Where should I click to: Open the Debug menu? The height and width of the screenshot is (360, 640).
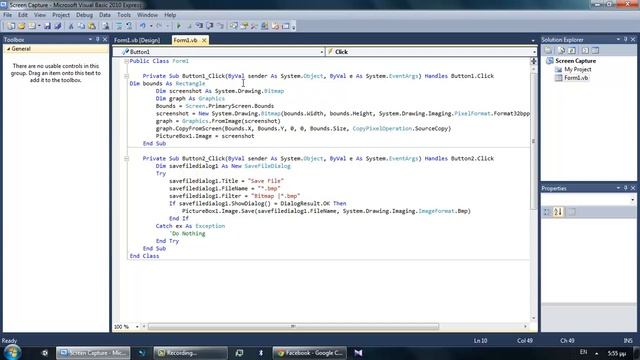point(84,15)
